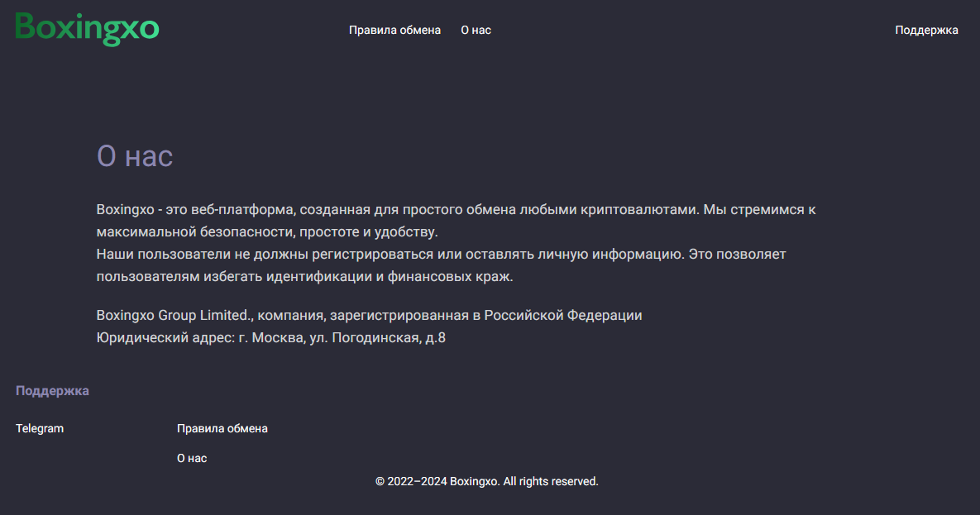Click the Юридический адрес line
This screenshot has height=515, width=980.
pyautogui.click(x=270, y=337)
